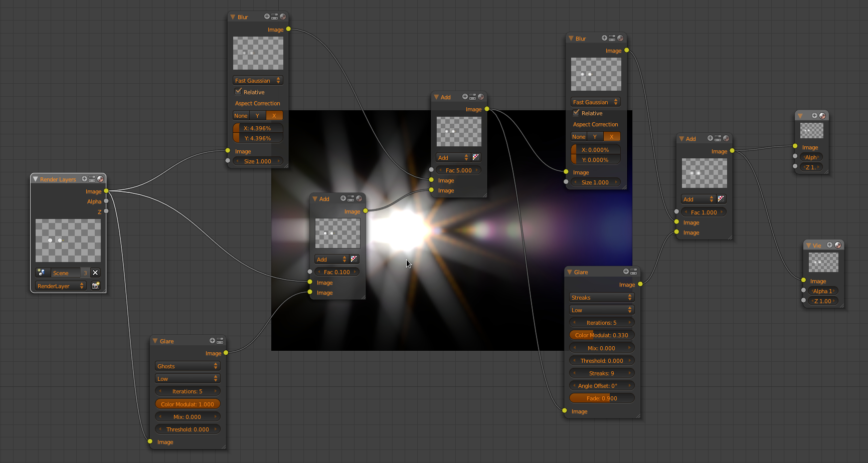
Task: Click the Scene name field
Action: pyautogui.click(x=66, y=273)
